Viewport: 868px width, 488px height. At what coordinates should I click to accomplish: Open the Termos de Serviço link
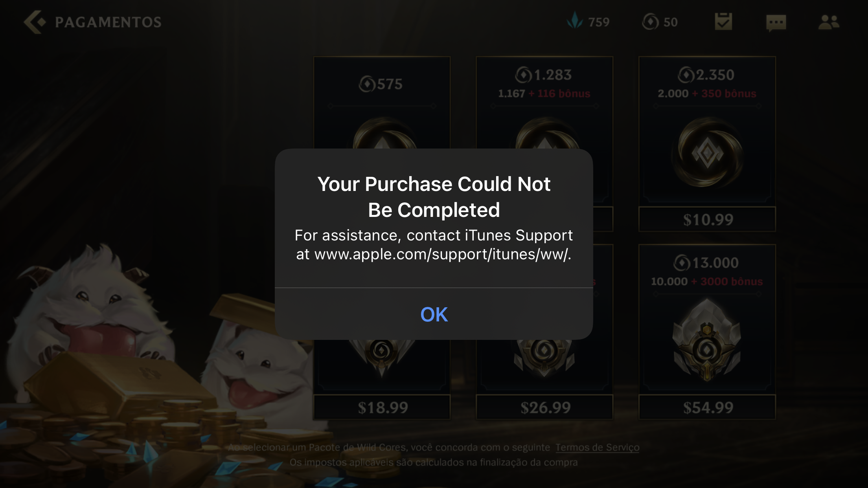[x=597, y=447]
